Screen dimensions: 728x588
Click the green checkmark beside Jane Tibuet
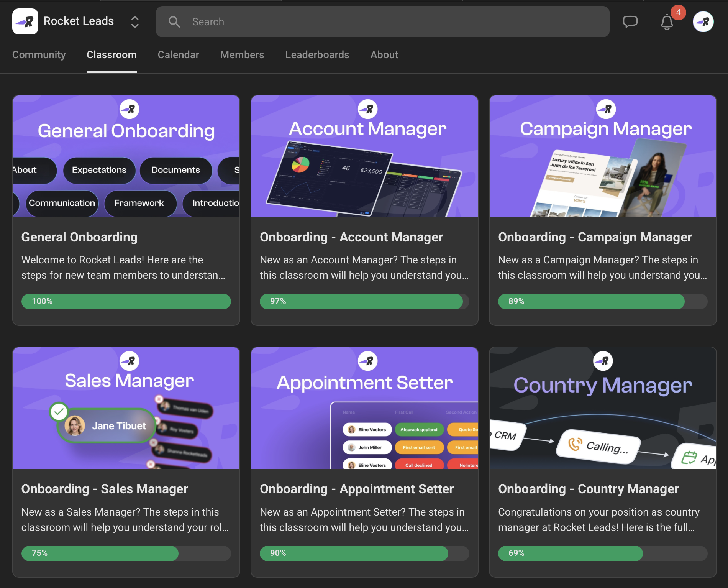pos(59,412)
